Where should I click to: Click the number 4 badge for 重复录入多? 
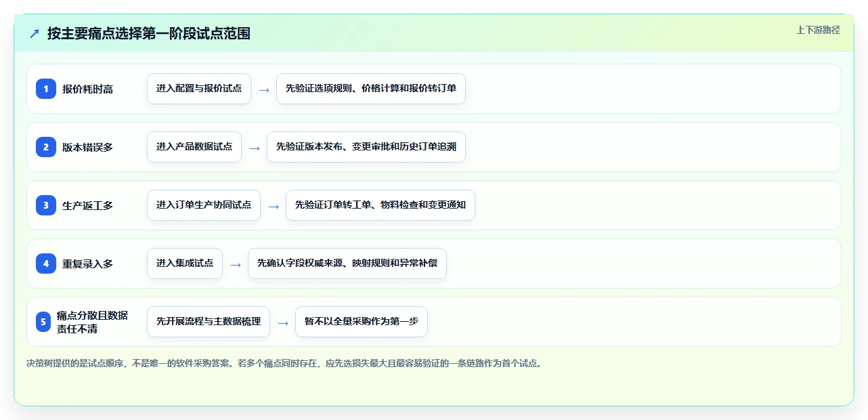[46, 264]
